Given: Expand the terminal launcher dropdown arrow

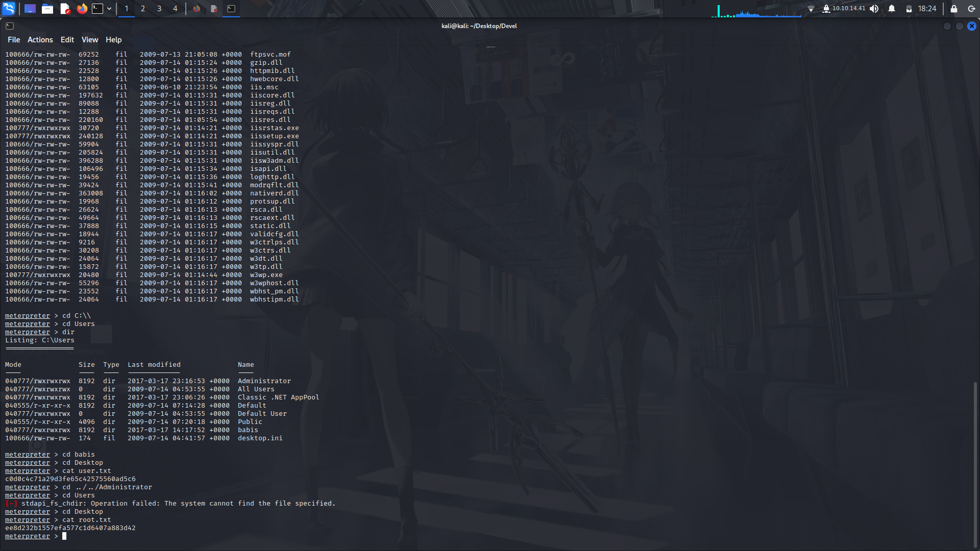Looking at the screenshot, I should tap(109, 8).
